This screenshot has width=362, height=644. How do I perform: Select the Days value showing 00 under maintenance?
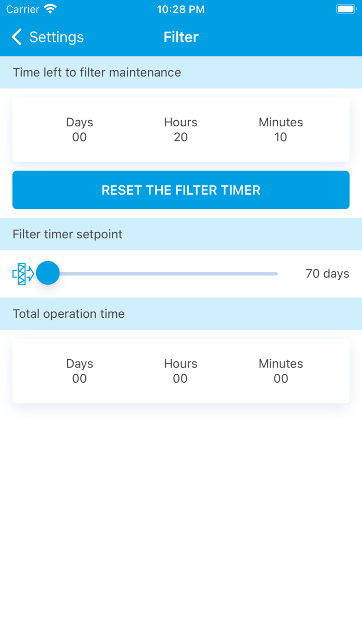click(x=79, y=137)
